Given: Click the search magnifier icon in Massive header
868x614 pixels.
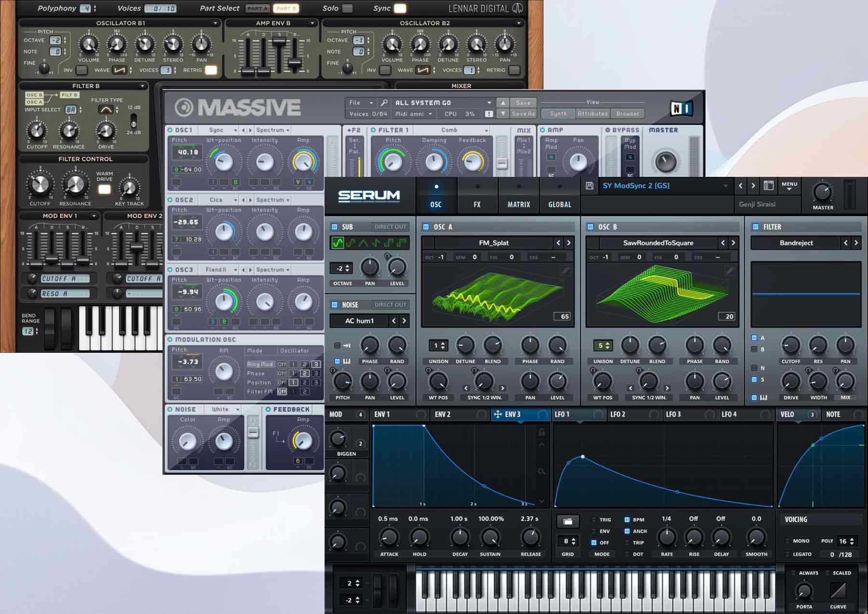Looking at the screenshot, I should click(384, 103).
